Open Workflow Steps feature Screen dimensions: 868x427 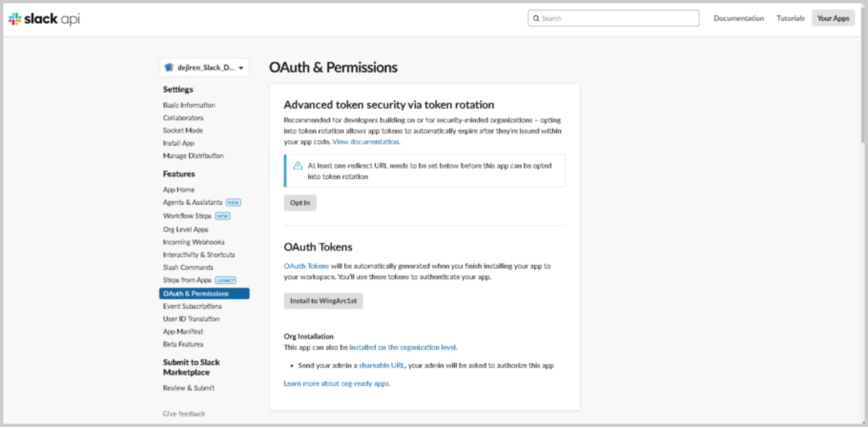click(187, 216)
